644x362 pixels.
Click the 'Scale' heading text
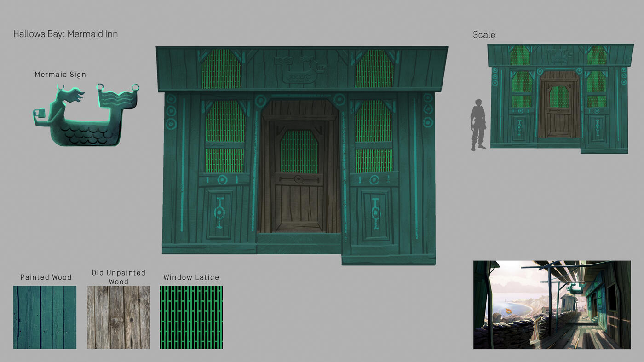click(484, 35)
